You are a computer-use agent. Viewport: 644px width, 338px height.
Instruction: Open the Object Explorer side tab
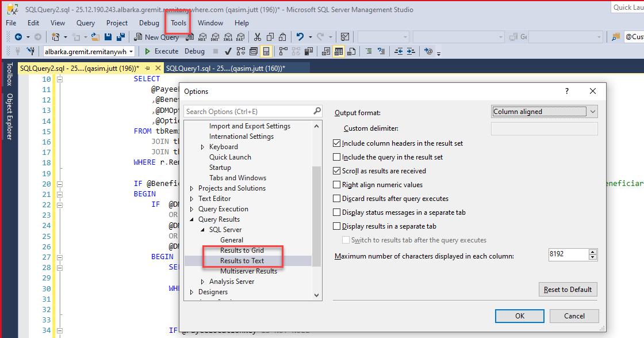pyautogui.click(x=9, y=116)
